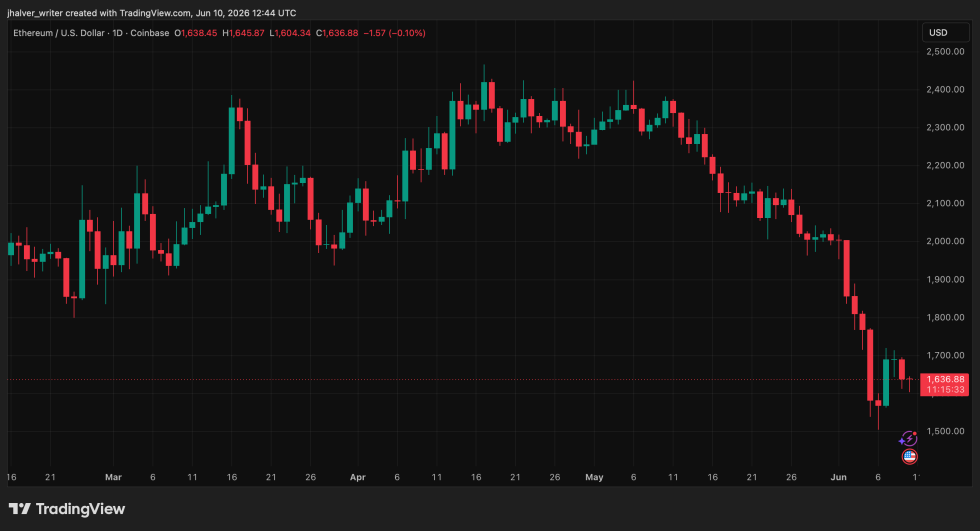Open the USD currency selector
Viewport: 980px width, 531px height.
tap(946, 32)
